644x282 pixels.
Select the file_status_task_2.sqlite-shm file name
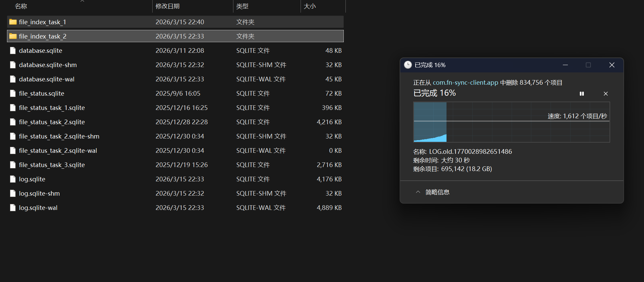click(59, 136)
